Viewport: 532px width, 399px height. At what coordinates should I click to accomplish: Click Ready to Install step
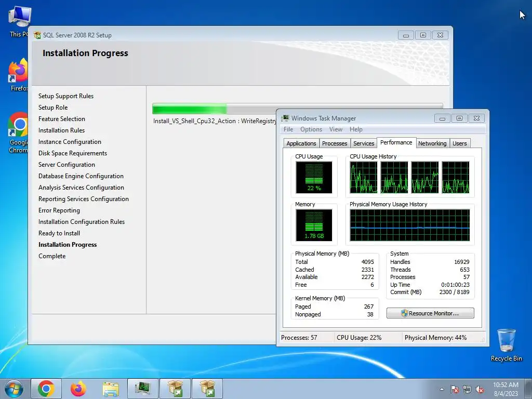(x=59, y=233)
